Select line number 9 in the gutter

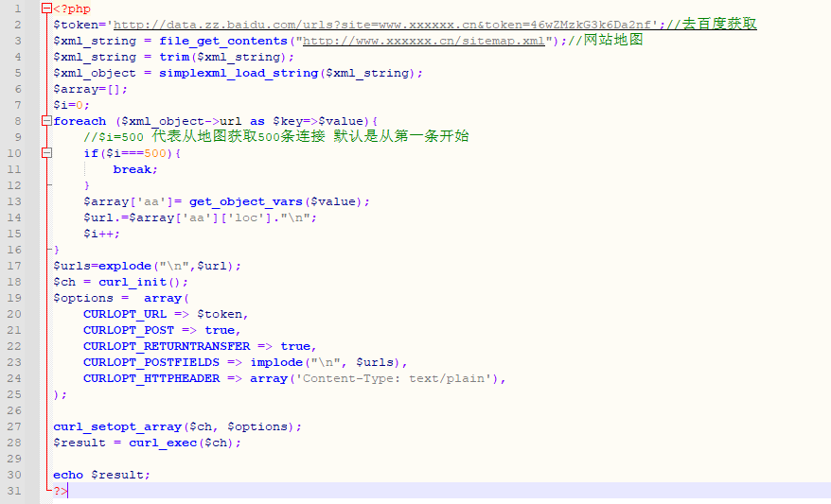(x=17, y=137)
